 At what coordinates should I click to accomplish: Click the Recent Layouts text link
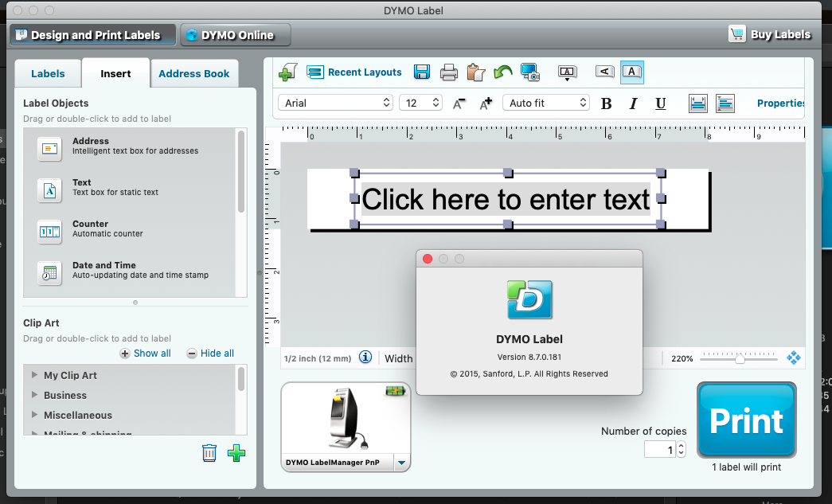tap(365, 72)
